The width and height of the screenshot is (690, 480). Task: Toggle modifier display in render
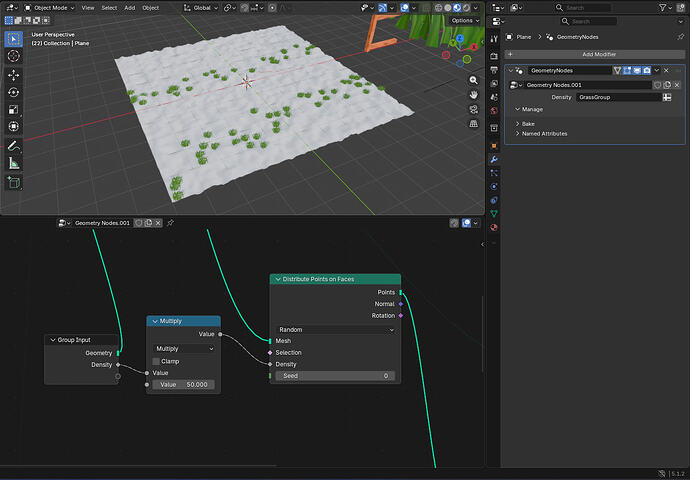coord(646,70)
